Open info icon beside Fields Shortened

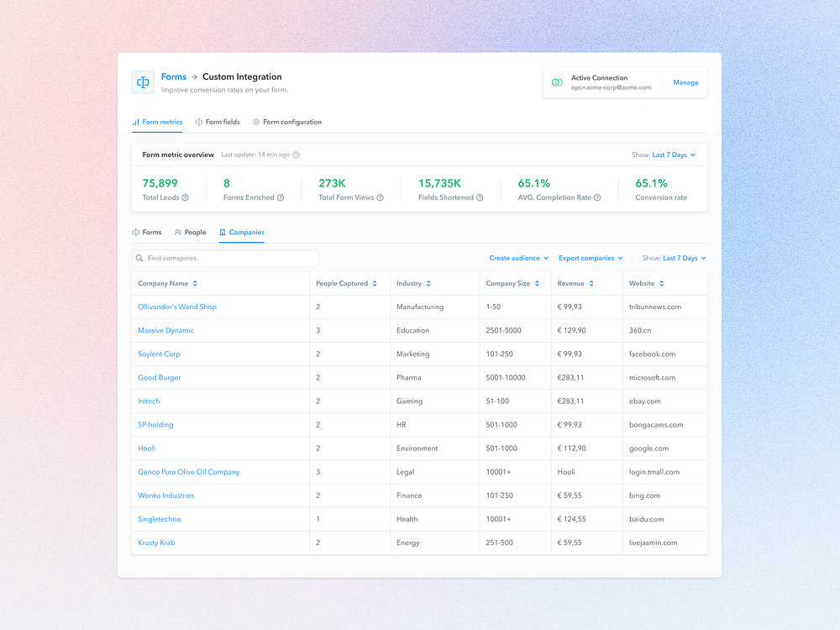[x=480, y=197]
